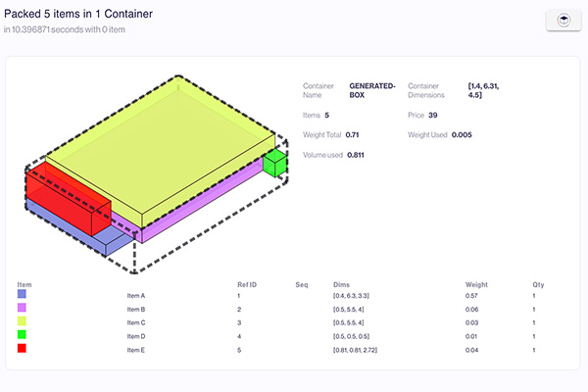Click the Volume used value '0.811'
The image size is (588, 392).
(356, 155)
